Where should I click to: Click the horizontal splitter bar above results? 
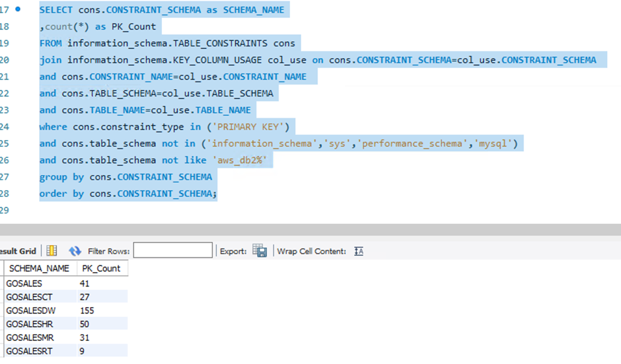pyautogui.click(x=310, y=230)
